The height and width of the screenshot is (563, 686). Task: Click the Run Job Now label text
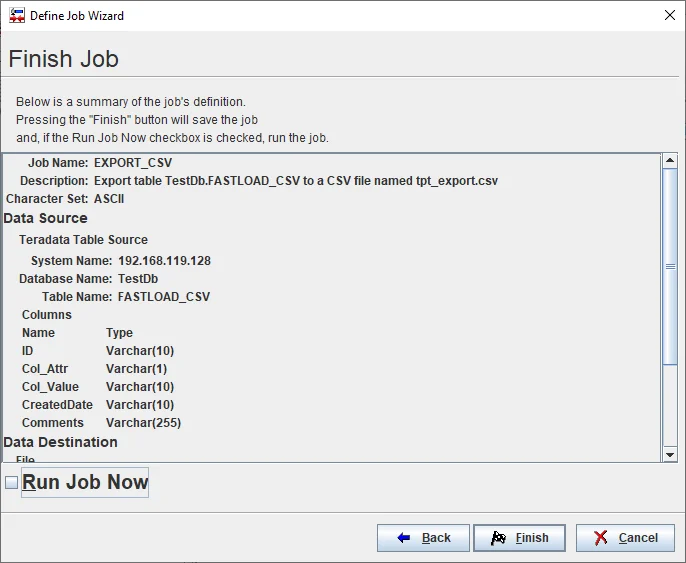pyautogui.click(x=85, y=482)
